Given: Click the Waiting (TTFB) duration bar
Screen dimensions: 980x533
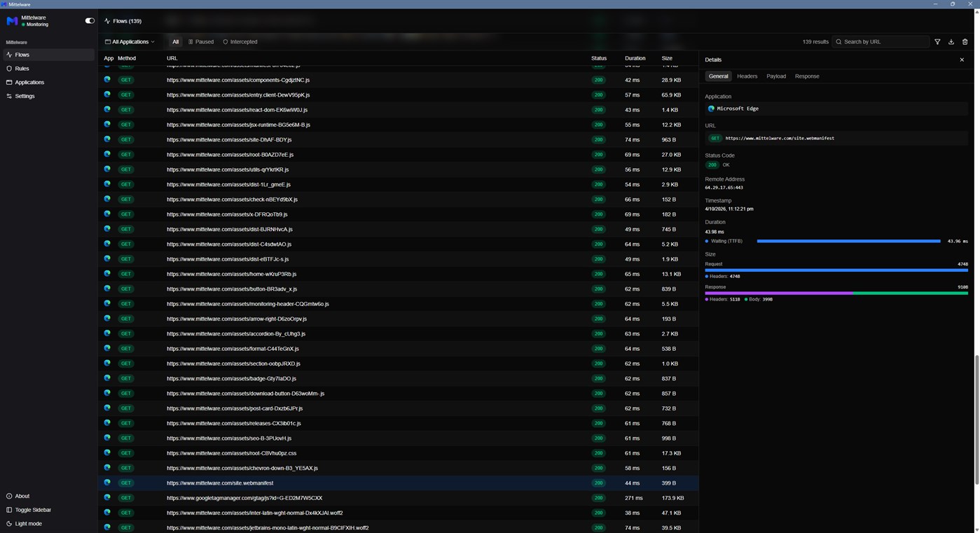Looking at the screenshot, I should tap(848, 241).
